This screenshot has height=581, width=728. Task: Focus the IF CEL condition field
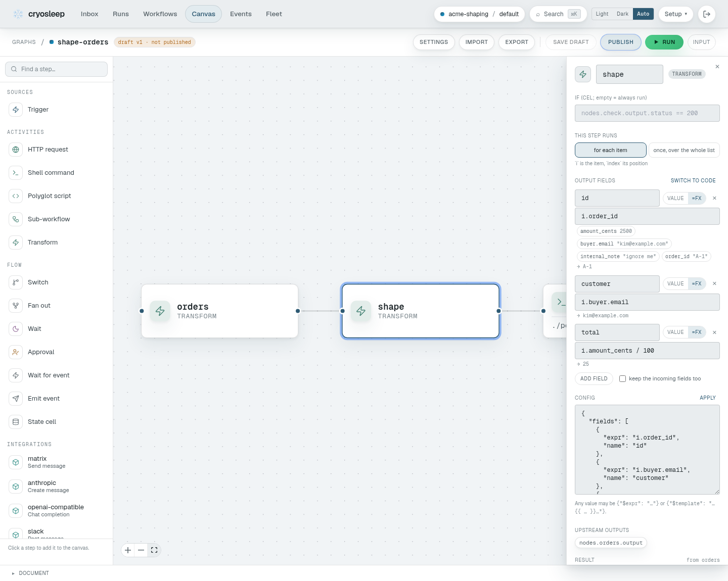pyautogui.click(x=647, y=113)
